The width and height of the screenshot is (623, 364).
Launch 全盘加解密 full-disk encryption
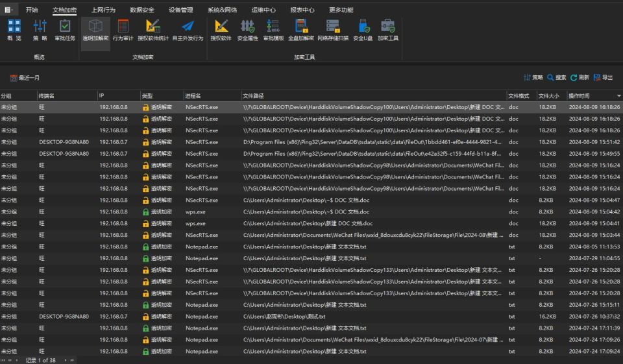(300, 30)
